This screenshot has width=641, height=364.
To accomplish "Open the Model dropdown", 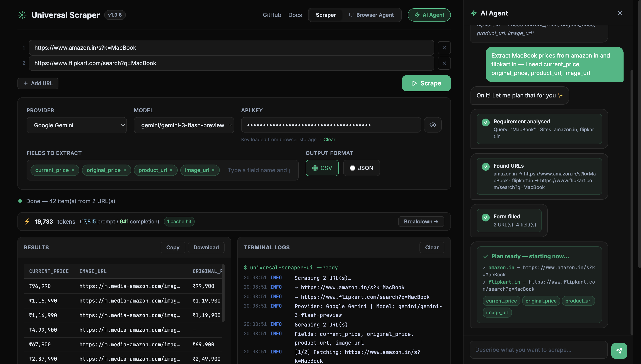I will (184, 125).
